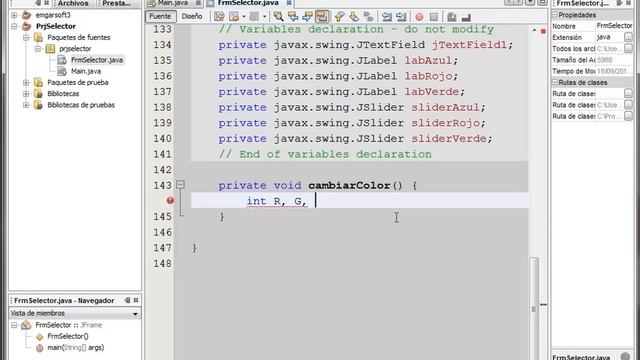Open the Archivos panel tab
The width and height of the screenshot is (640, 360).
pos(73,3)
